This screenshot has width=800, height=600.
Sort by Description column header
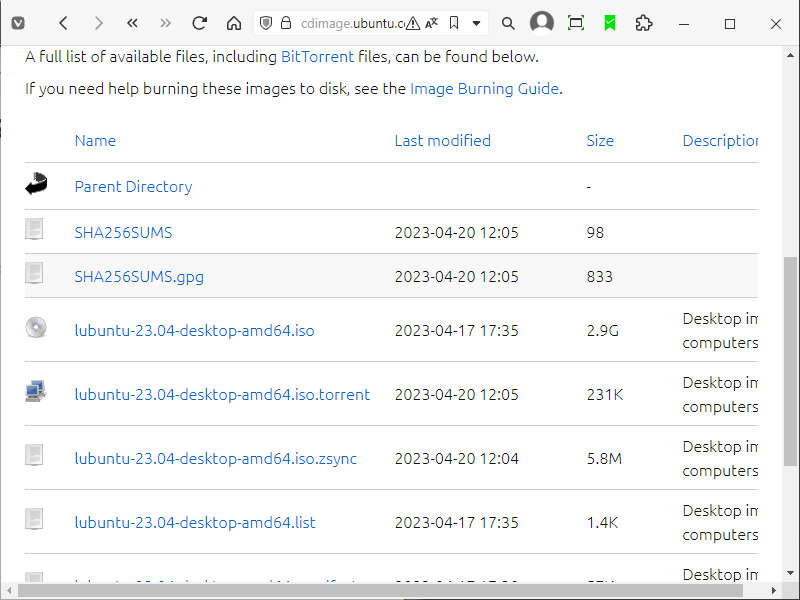pyautogui.click(x=720, y=141)
